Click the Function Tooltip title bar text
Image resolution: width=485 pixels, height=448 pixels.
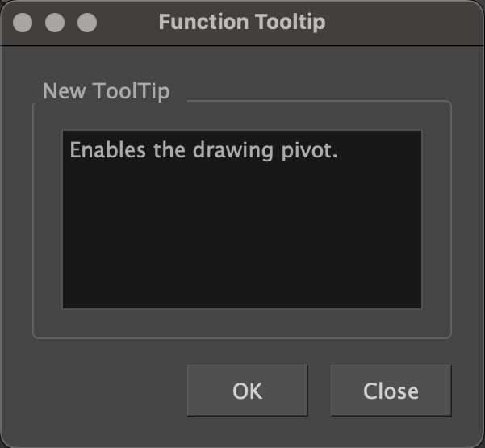(x=242, y=22)
